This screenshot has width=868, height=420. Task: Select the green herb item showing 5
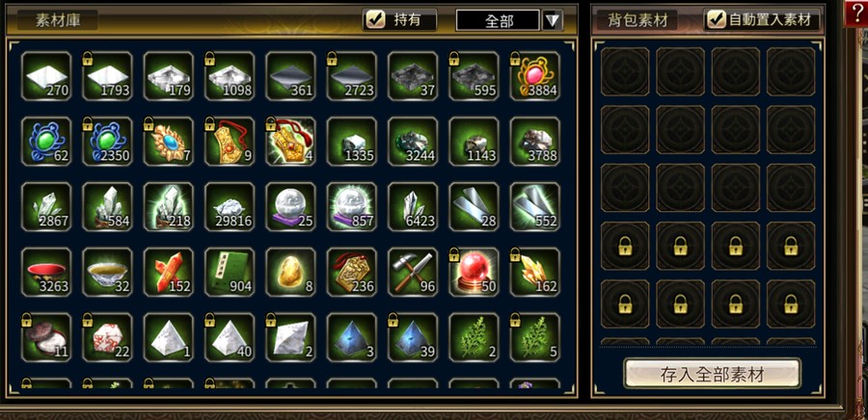point(534,337)
